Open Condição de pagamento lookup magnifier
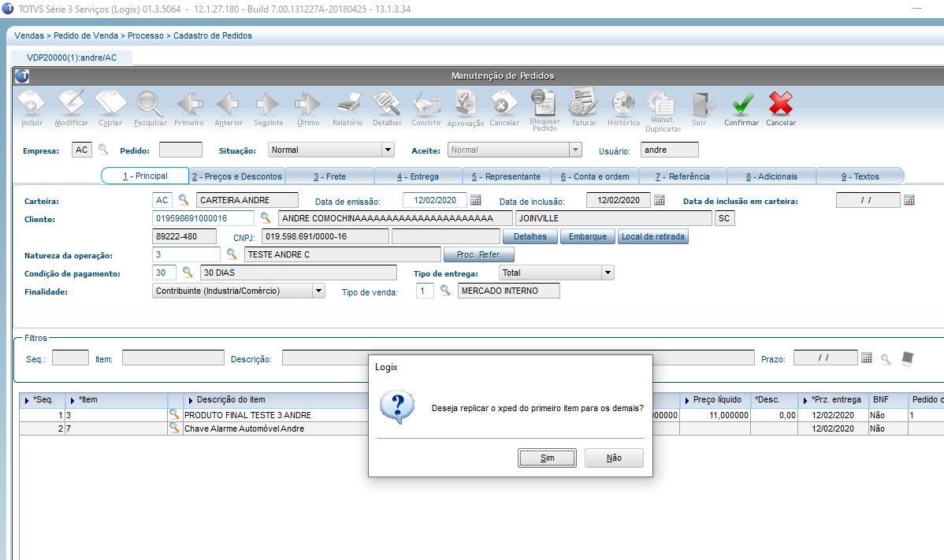This screenshot has width=944, height=560. click(188, 272)
